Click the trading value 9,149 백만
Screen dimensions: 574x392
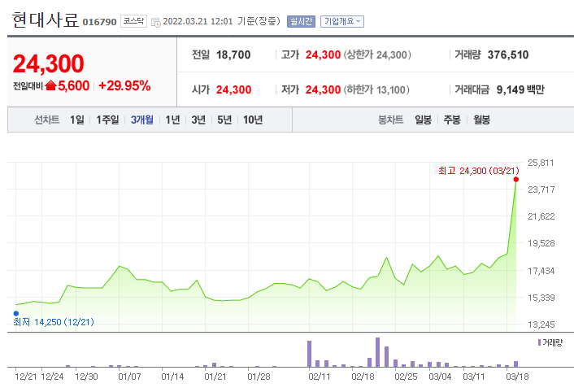tap(520, 89)
